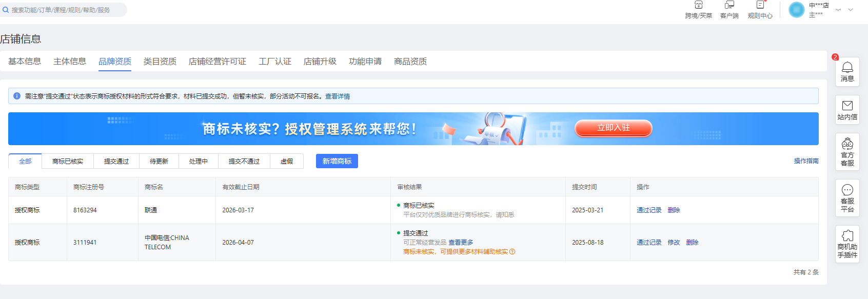
Task: Click info icon in the notice bar
Action: [17, 96]
